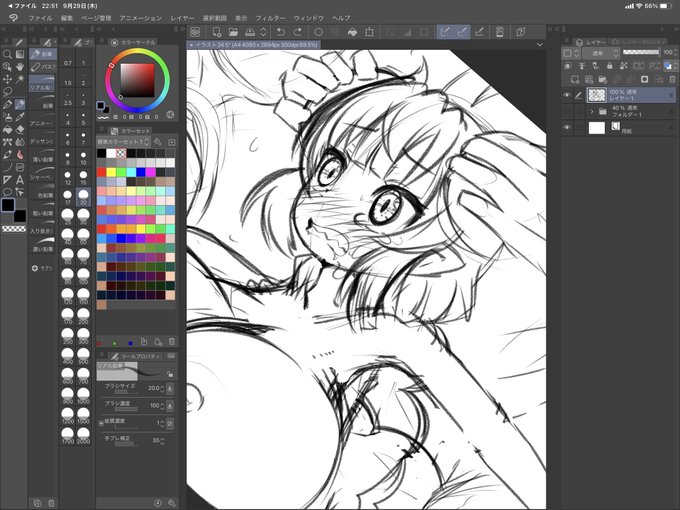The height and width of the screenshot is (510, 680).
Task: Select brush size preset 12
Action: click(68, 178)
